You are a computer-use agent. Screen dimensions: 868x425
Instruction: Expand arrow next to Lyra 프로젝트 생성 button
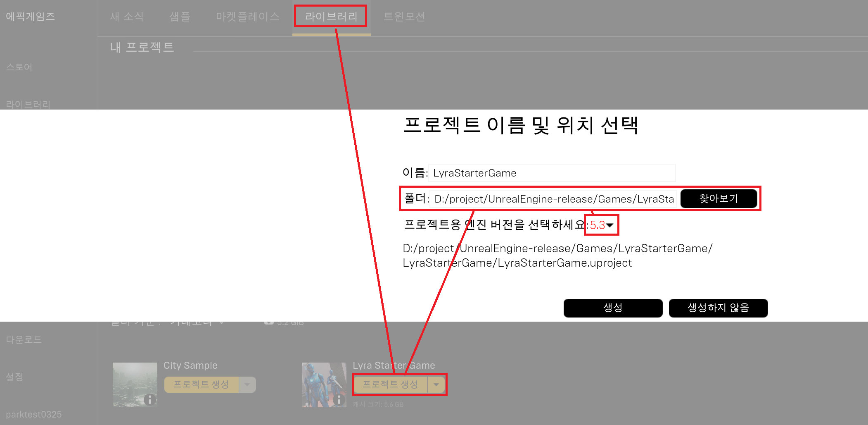coord(436,384)
